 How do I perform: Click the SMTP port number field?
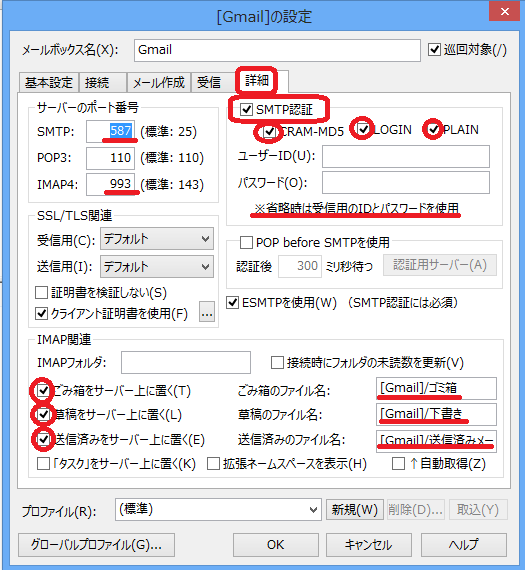(x=111, y=131)
